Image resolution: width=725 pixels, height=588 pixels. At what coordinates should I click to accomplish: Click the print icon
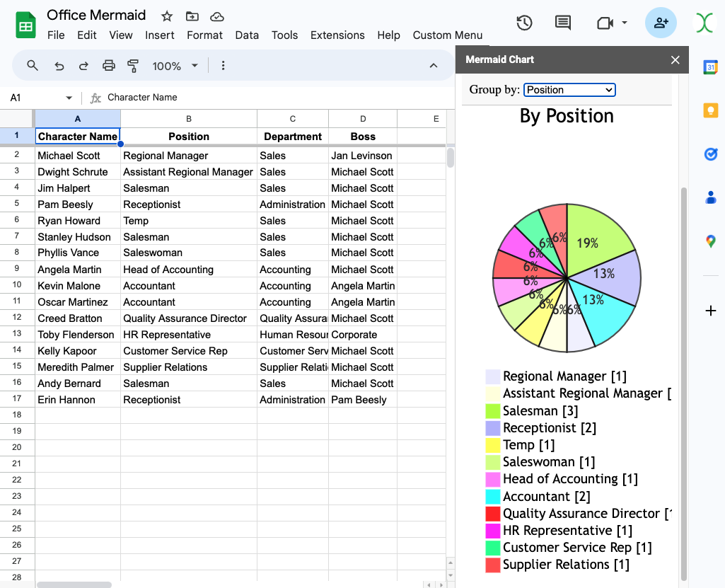[x=108, y=66]
